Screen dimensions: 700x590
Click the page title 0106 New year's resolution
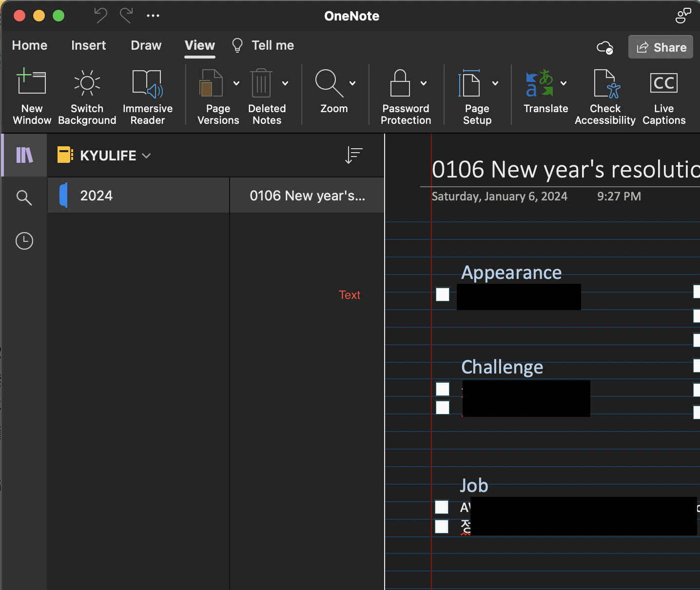[565, 169]
